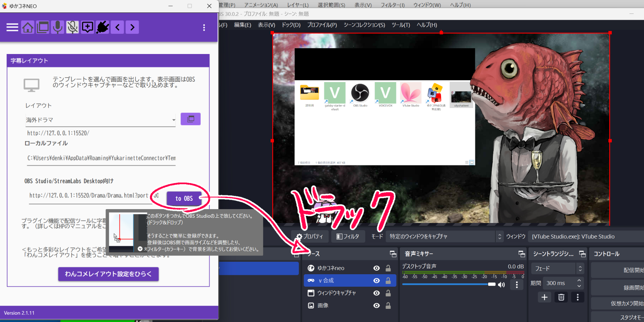Image resolution: width=644 pixels, height=322 pixels.
Task: Open the デスクトップ音声 three-dot options
Action: click(517, 285)
